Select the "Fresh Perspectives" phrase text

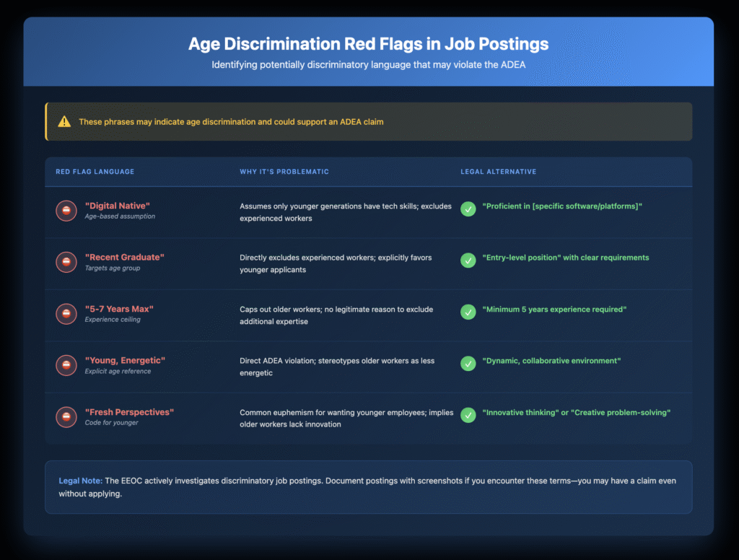pos(129,412)
